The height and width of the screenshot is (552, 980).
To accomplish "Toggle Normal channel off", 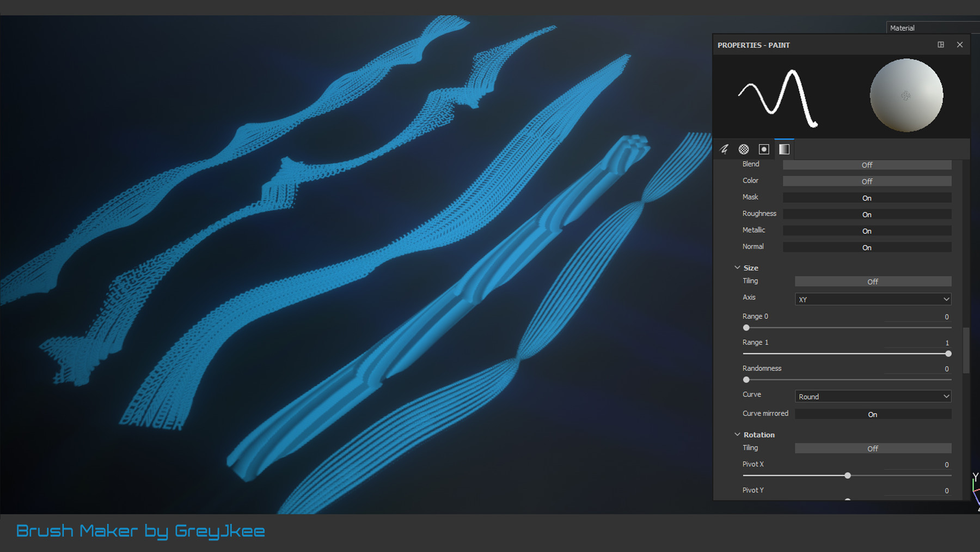I will pyautogui.click(x=867, y=247).
